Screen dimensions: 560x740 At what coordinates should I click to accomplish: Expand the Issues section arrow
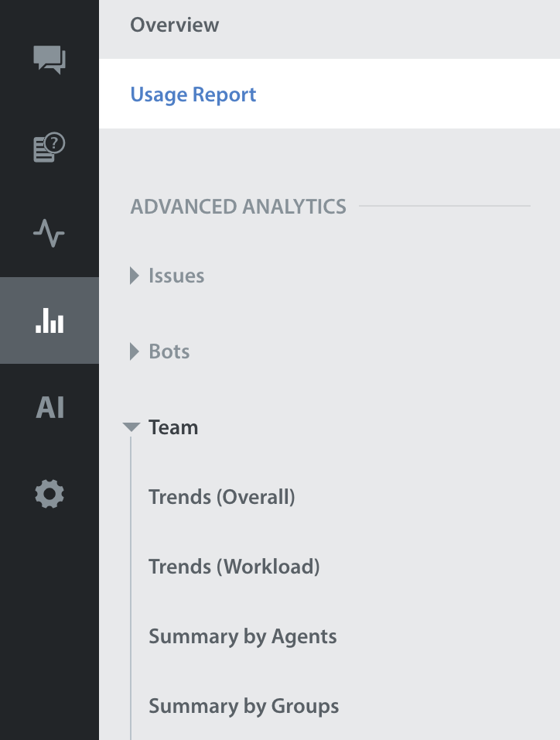[135, 276]
